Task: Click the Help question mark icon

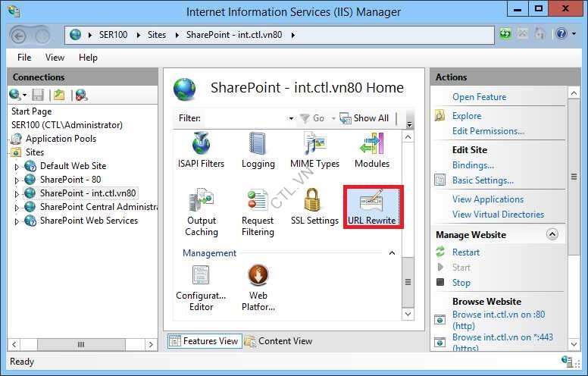Action: coord(561,34)
